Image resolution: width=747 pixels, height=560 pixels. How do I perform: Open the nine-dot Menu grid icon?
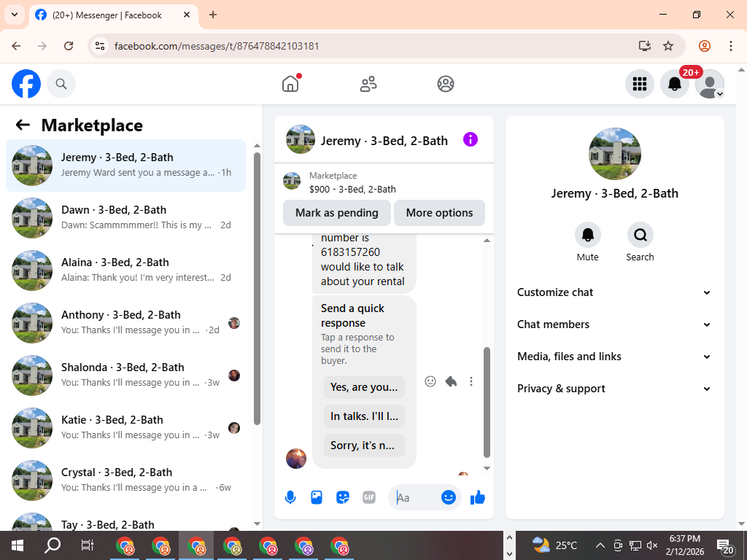click(x=639, y=84)
